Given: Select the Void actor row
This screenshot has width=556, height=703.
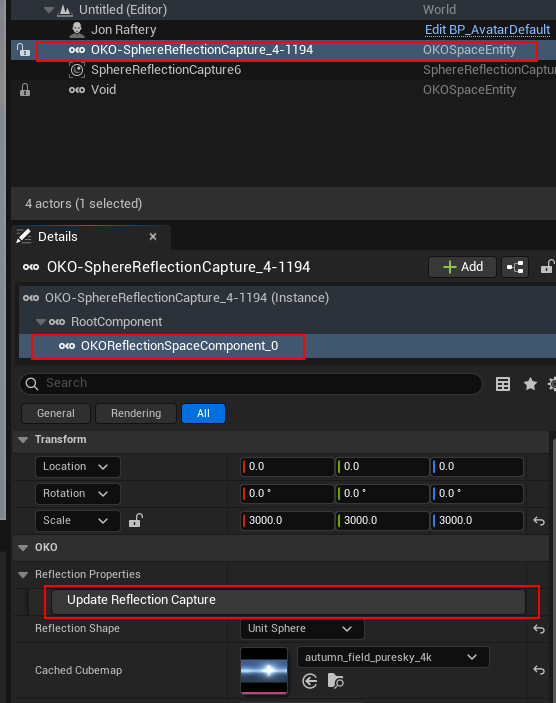Looking at the screenshot, I should (283, 90).
